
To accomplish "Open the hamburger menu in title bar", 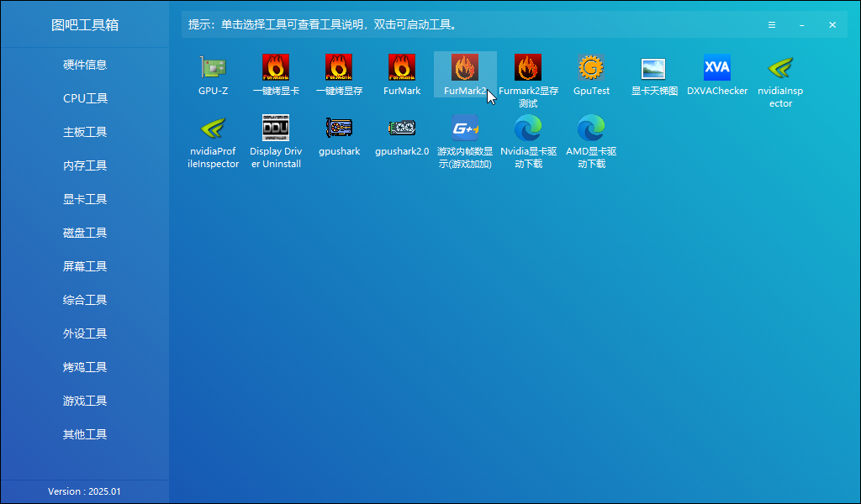I will tap(772, 25).
